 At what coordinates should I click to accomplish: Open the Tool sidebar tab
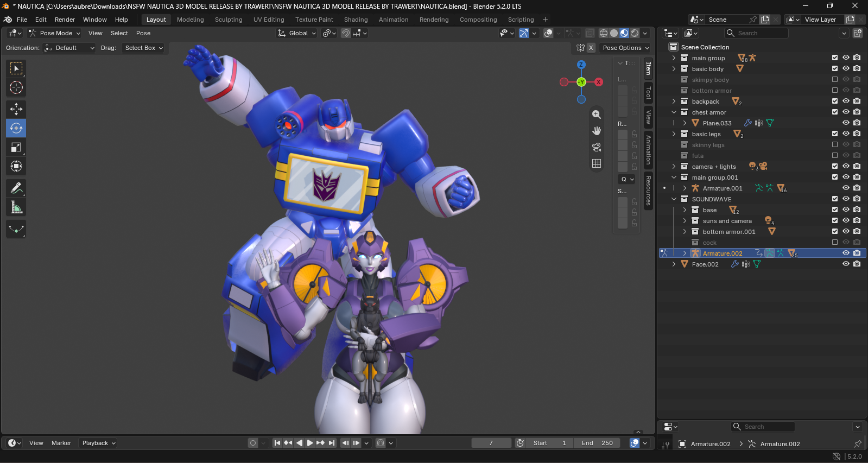648,93
